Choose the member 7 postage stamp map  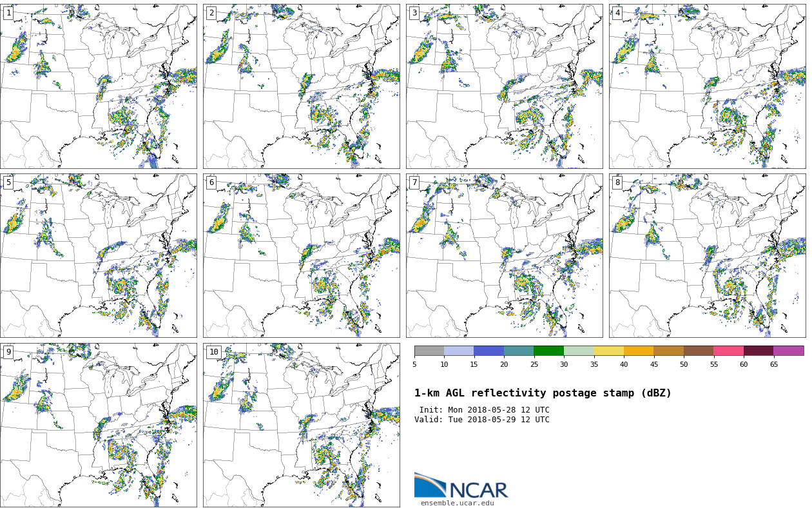pos(504,255)
